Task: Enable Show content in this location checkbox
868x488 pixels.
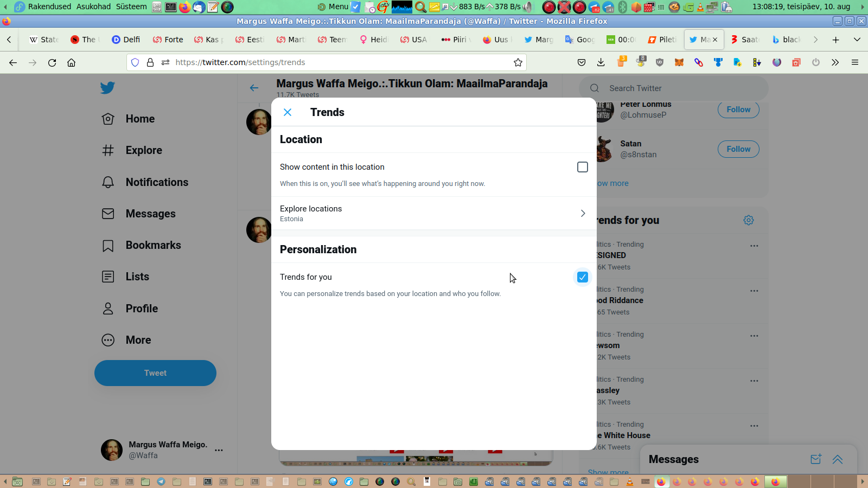Action: tap(583, 167)
